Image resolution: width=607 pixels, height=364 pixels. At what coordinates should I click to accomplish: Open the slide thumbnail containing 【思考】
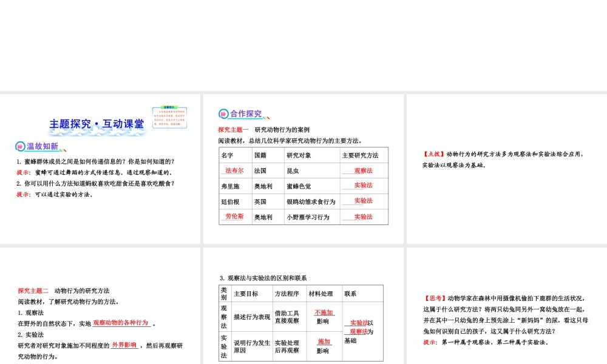coord(507,306)
